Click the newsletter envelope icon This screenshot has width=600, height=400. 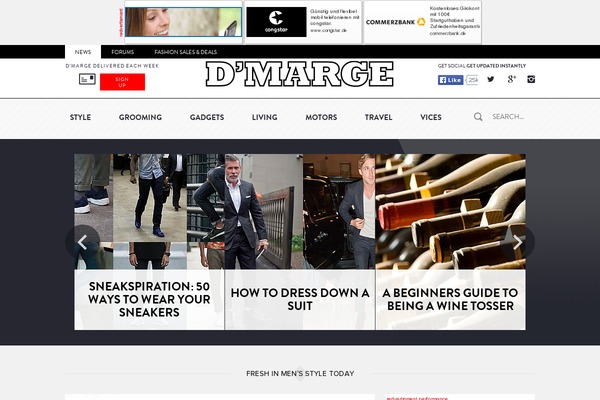click(87, 79)
